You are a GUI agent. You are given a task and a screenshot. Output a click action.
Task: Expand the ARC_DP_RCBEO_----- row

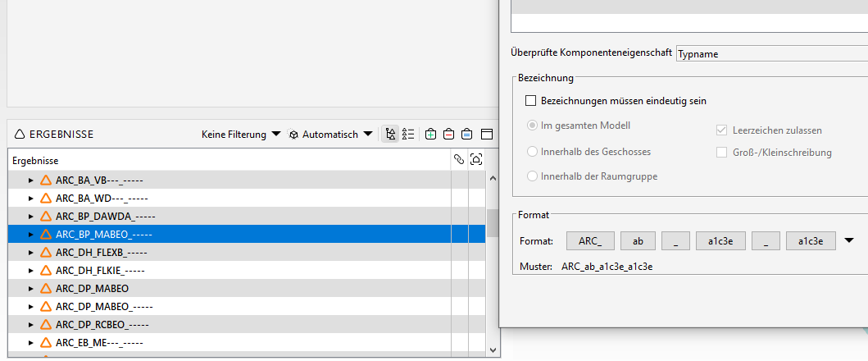[31, 324]
